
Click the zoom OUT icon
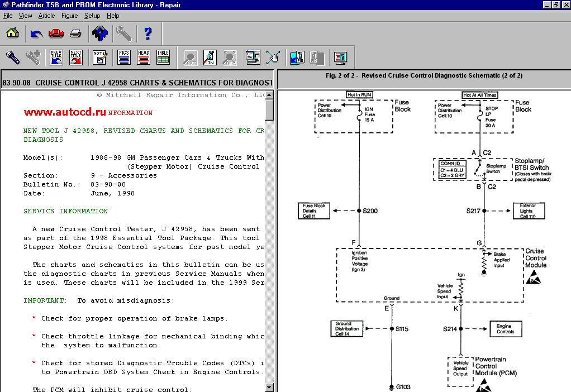point(190,58)
